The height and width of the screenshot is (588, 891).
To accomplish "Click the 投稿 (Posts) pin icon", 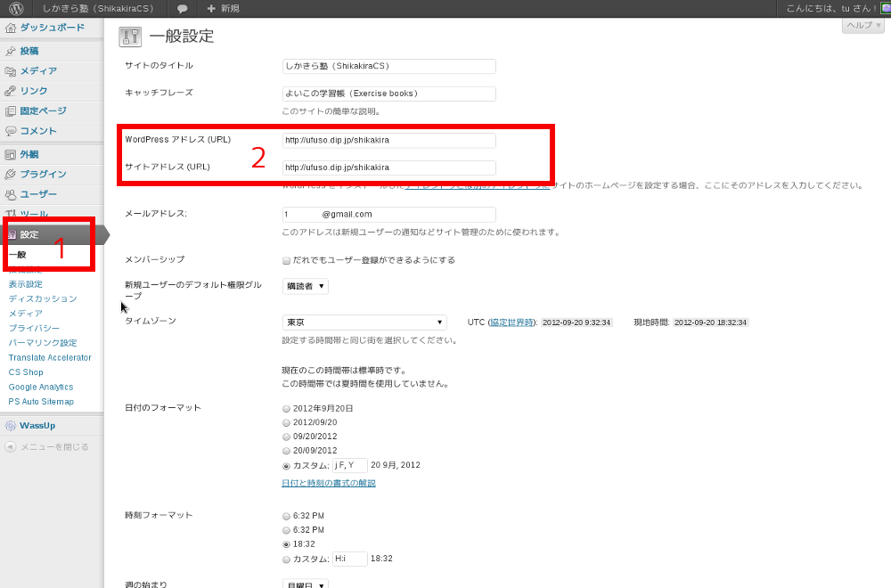I will [x=11, y=52].
